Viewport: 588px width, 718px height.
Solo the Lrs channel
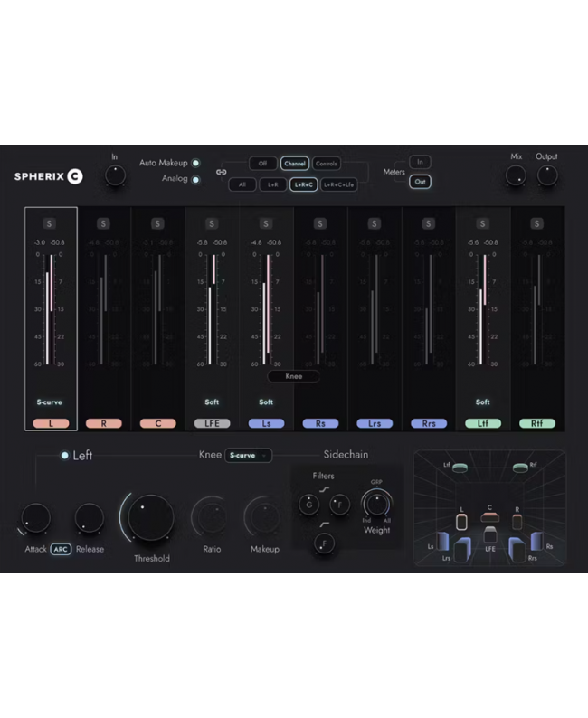(375, 223)
